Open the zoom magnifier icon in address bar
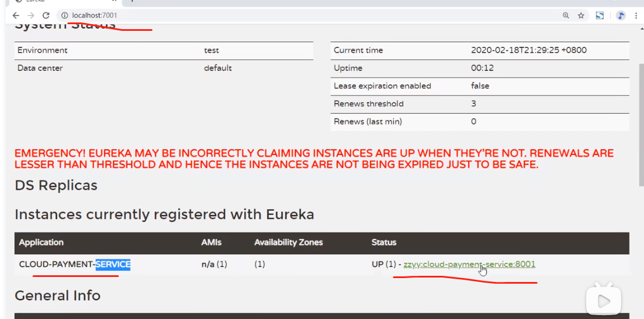The width and height of the screenshot is (644, 319). coord(566,16)
